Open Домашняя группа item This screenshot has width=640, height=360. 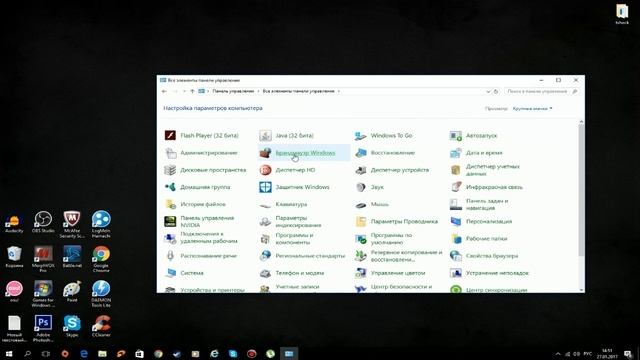pos(197,187)
